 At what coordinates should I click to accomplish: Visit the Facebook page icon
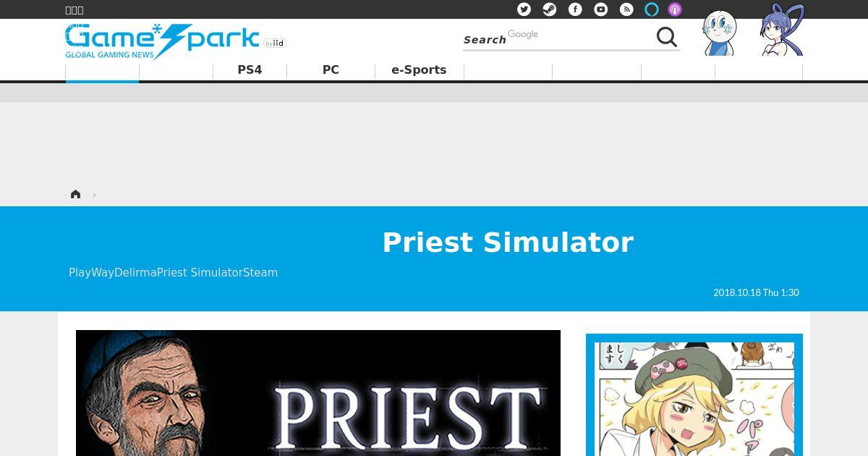pyautogui.click(x=575, y=9)
